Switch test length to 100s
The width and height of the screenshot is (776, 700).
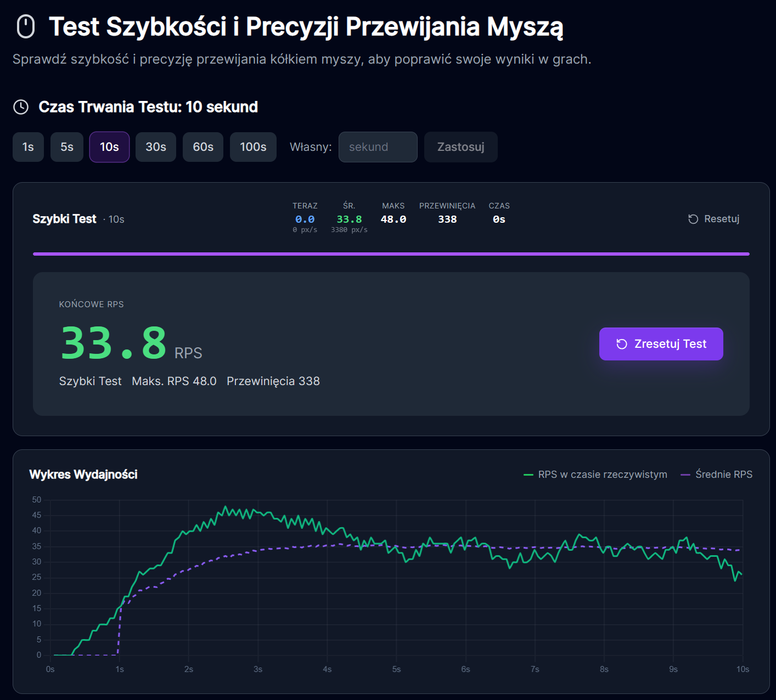click(x=253, y=147)
